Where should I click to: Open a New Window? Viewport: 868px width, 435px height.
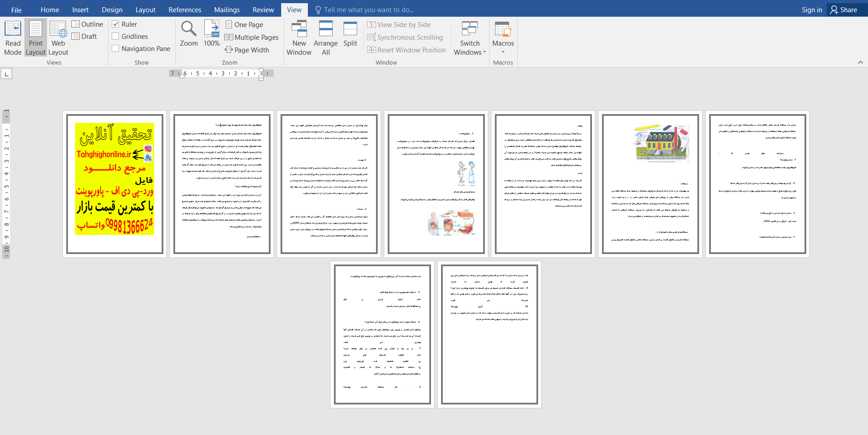pos(299,38)
